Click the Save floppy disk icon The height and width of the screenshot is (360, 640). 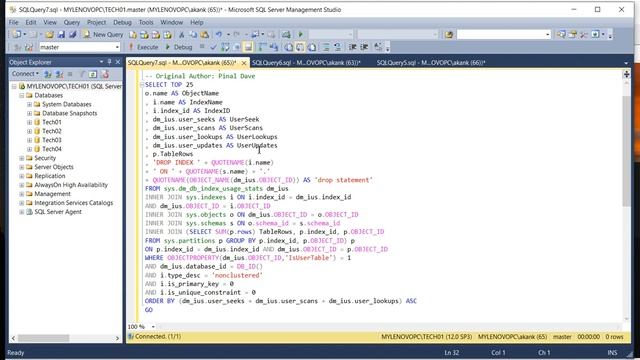[x=61, y=35]
